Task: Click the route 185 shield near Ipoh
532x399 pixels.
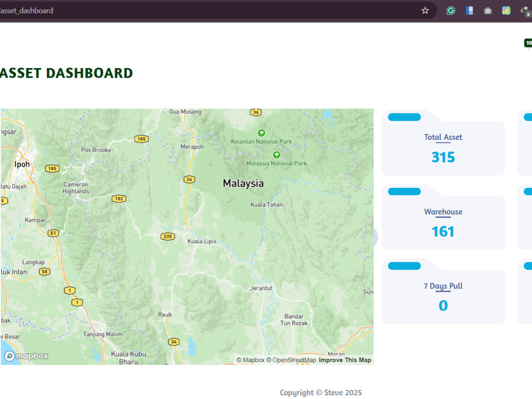Action: [52, 168]
